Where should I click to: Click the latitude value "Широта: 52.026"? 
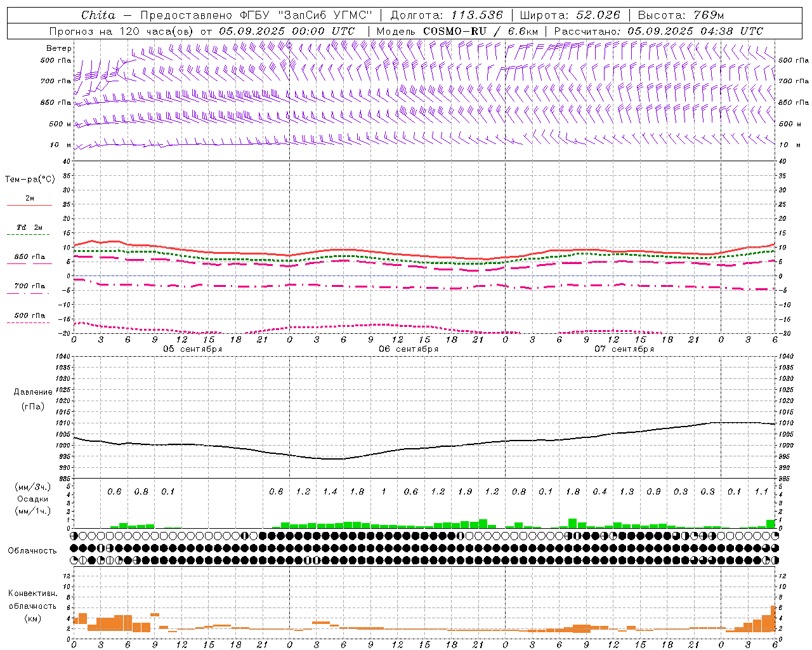tap(571, 15)
